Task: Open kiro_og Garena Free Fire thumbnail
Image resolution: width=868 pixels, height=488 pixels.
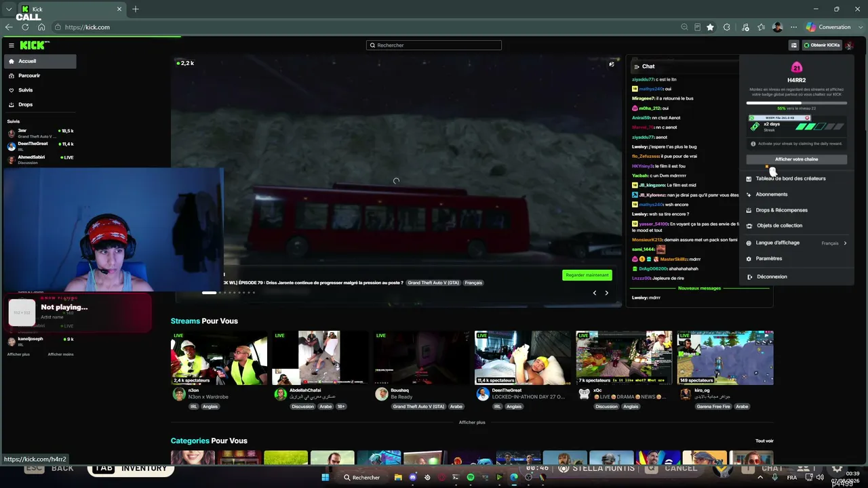Action: tap(725, 358)
